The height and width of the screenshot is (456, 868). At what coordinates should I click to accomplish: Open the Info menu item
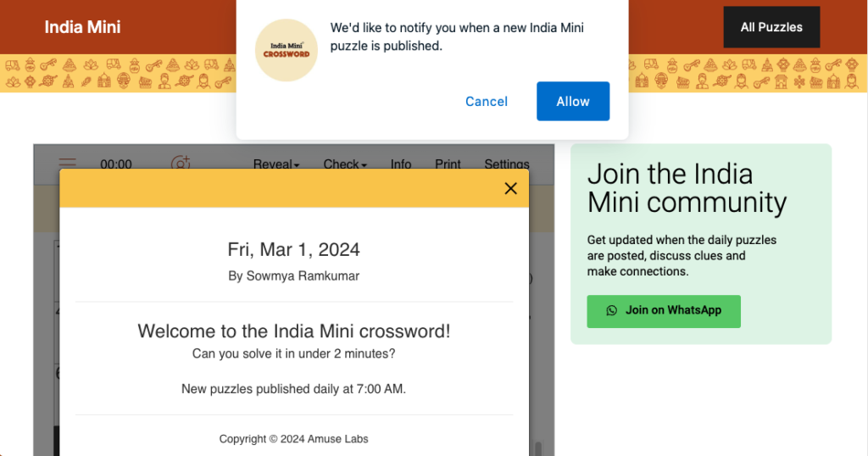click(401, 164)
